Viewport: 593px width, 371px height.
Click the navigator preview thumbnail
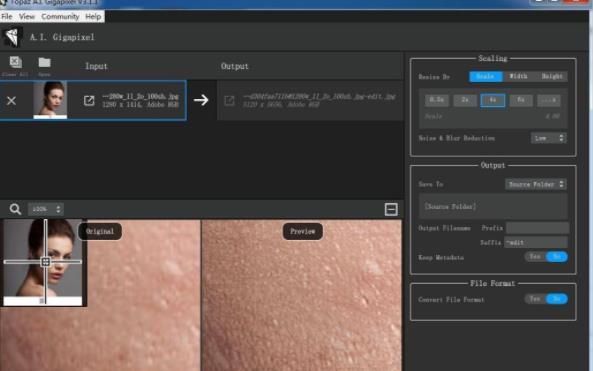point(43,262)
